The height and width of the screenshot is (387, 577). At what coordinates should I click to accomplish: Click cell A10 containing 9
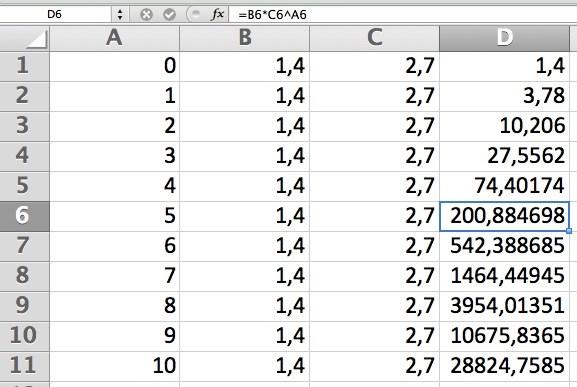(x=114, y=336)
